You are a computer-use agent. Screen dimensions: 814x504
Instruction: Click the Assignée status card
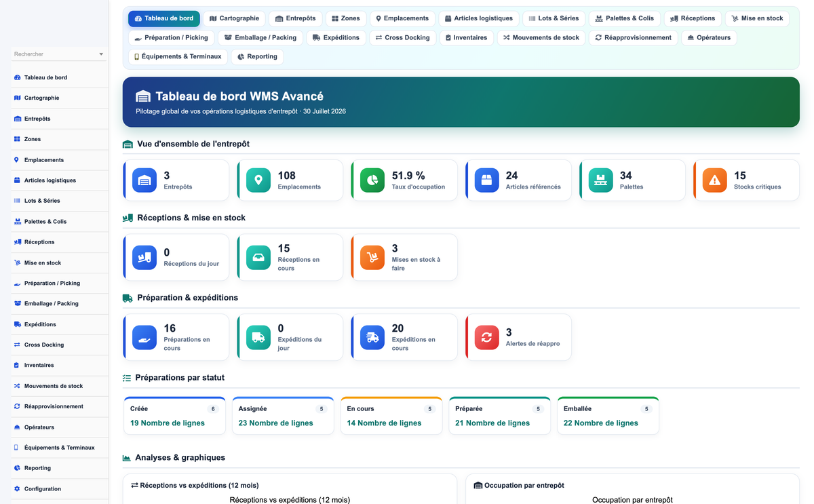click(283, 415)
